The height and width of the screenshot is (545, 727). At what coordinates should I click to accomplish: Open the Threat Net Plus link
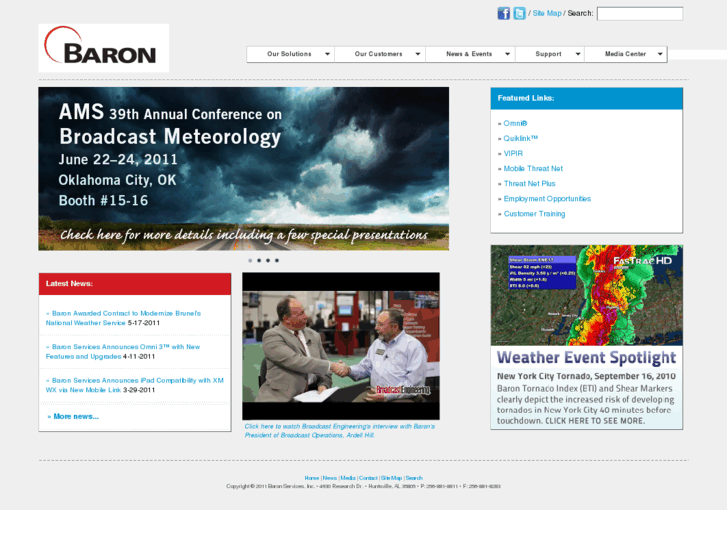point(529,184)
